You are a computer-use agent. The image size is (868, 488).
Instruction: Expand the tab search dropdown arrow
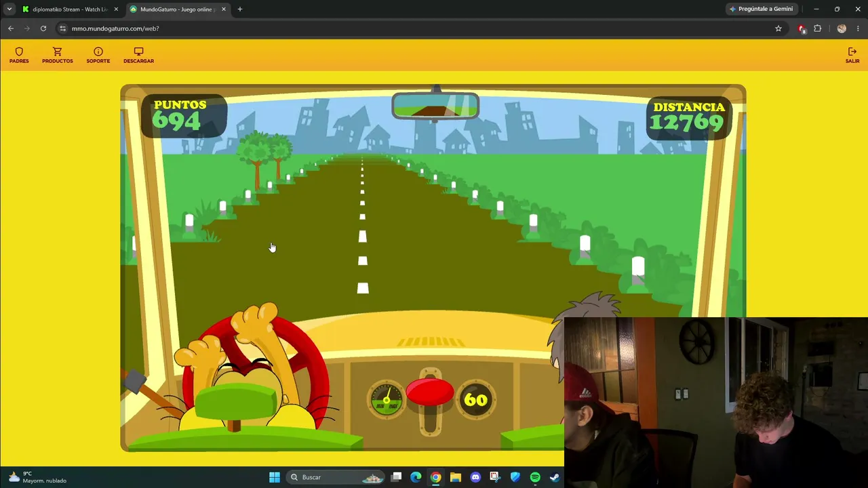pos(9,9)
